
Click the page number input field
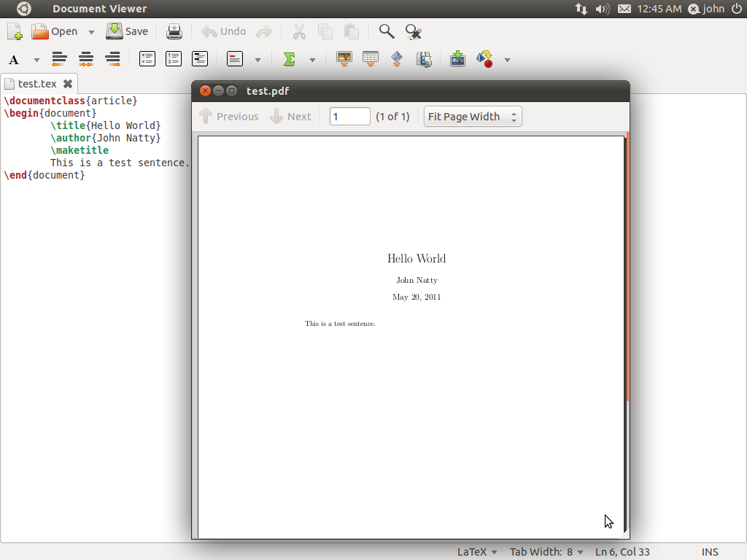point(349,116)
